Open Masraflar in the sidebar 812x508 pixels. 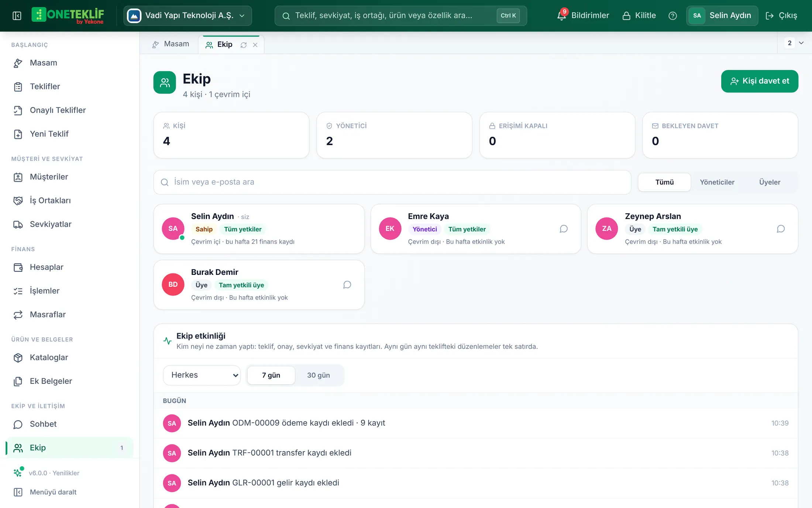click(x=70, y=314)
